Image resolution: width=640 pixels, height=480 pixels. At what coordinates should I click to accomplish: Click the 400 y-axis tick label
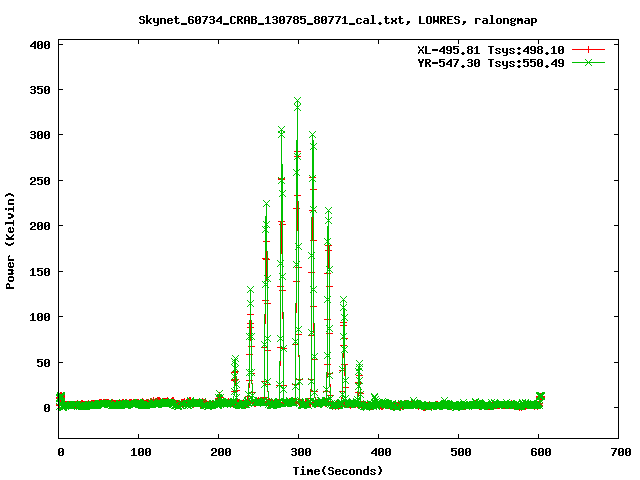(x=40, y=45)
